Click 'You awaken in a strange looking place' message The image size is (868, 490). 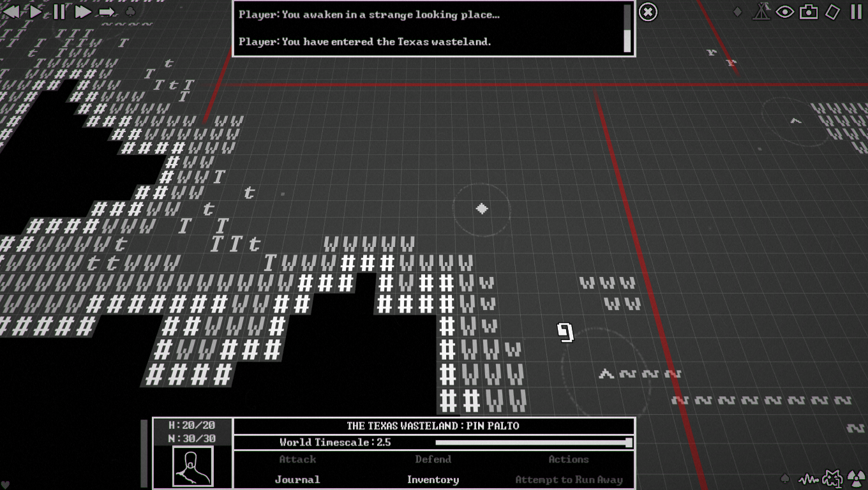click(370, 15)
